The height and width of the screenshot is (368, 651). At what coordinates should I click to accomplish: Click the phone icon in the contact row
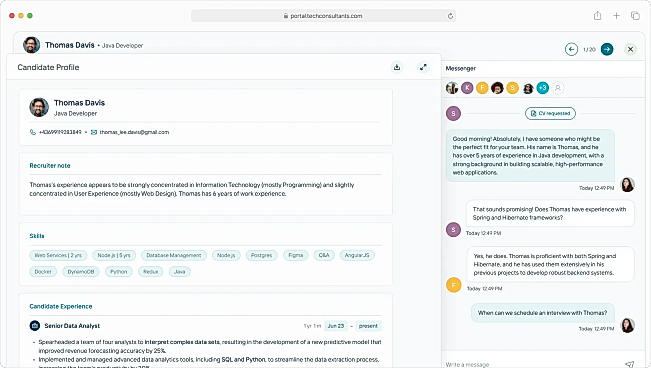(x=33, y=132)
